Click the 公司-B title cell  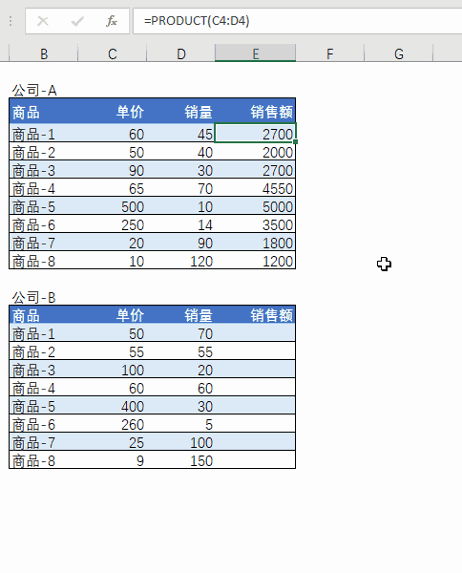43,297
